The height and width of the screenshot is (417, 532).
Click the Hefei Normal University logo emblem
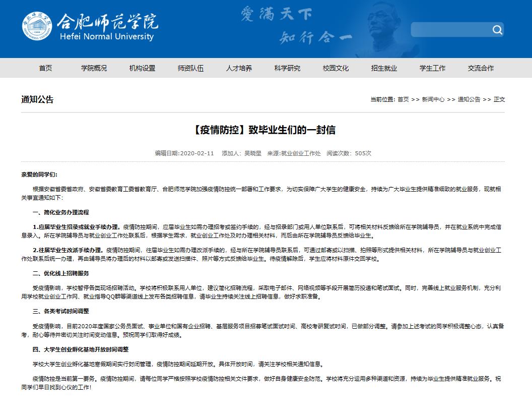[x=37, y=27]
